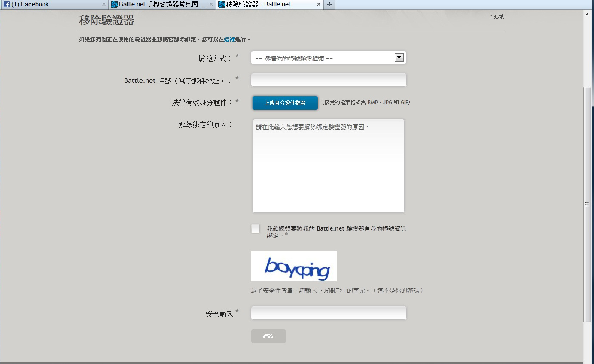Select the 移除驗證器 - Battle.net tab
Viewport: 594px width, 364px height.
(269, 4)
